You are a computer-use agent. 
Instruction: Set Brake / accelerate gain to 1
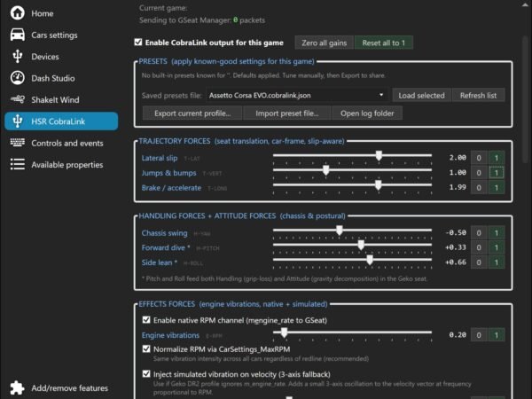pyautogui.click(x=497, y=187)
